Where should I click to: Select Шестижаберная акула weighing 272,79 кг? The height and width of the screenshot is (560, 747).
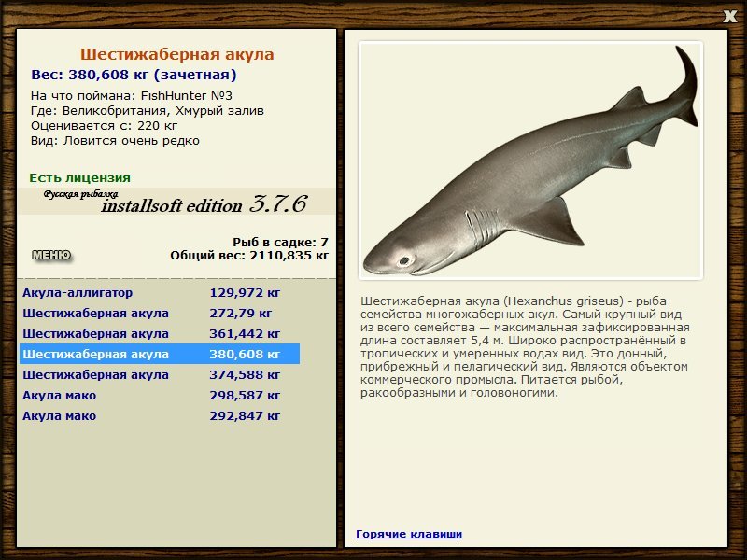point(160,313)
